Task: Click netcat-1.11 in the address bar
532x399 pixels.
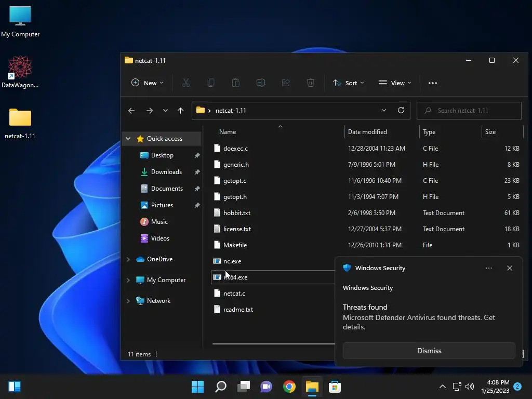Action: point(231,111)
